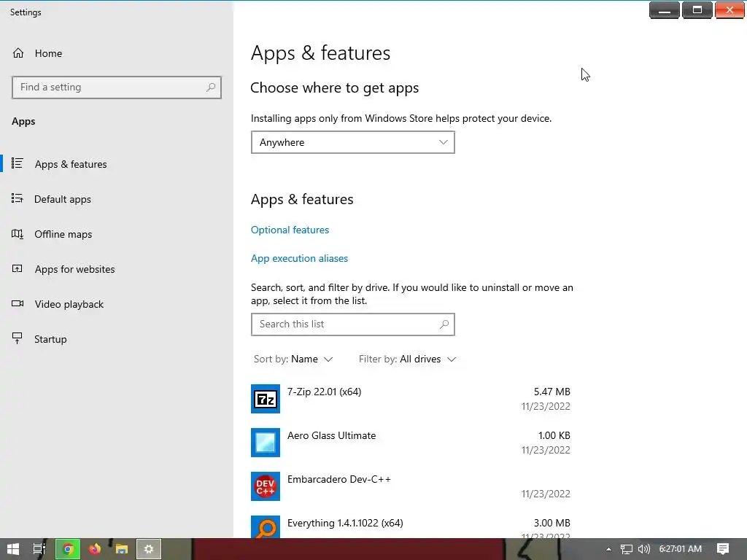Screen dimensions: 747x560
Task: Maximize the Settings window
Action: pos(697,10)
